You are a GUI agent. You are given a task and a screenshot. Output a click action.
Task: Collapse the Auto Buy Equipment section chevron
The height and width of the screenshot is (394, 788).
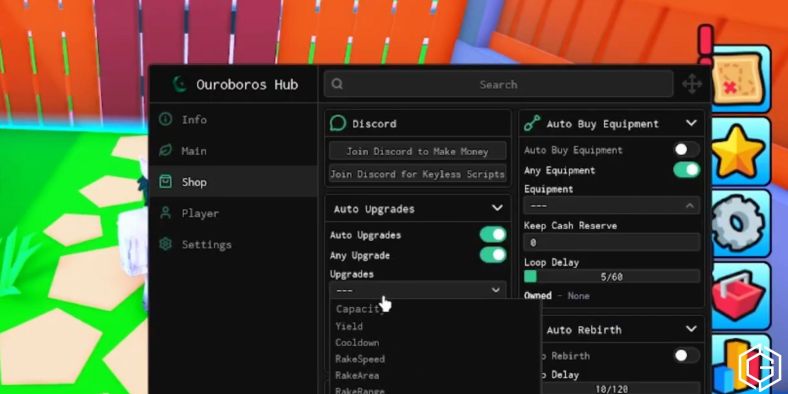pos(691,123)
